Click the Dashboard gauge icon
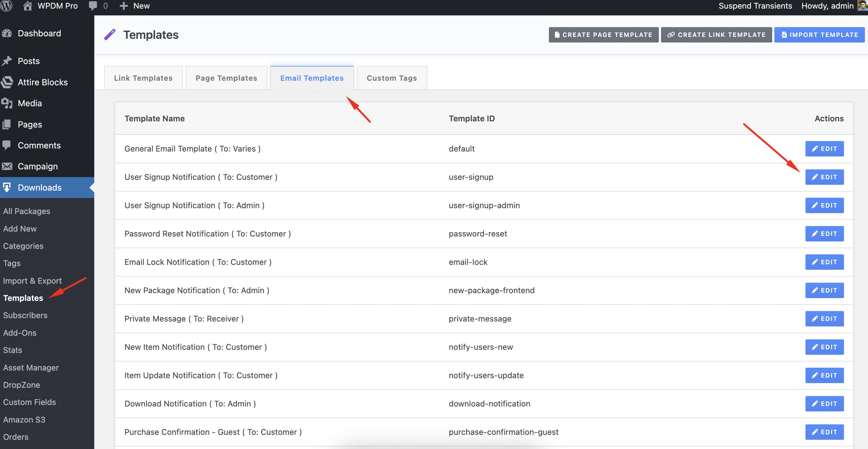The height and width of the screenshot is (449, 868). click(7, 33)
